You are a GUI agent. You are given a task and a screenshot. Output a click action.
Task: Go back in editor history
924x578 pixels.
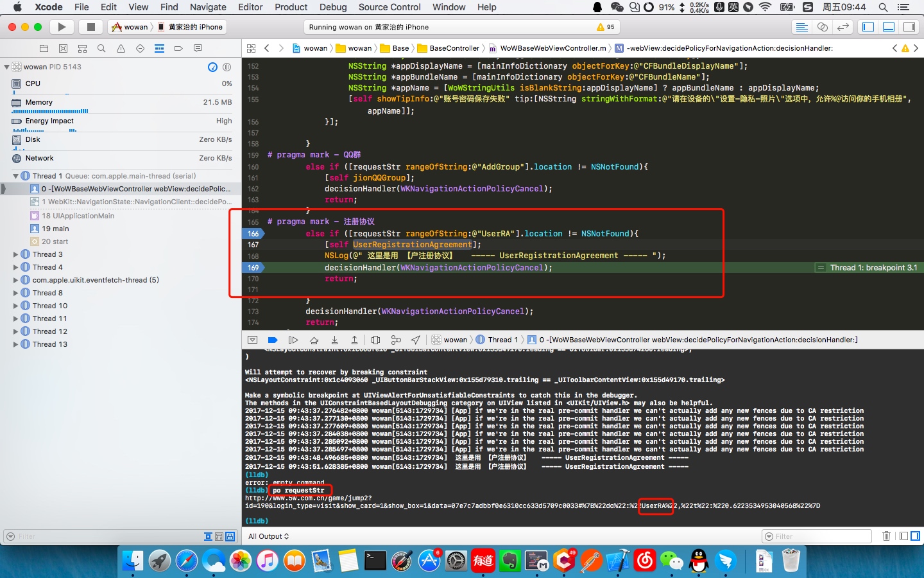pos(267,48)
